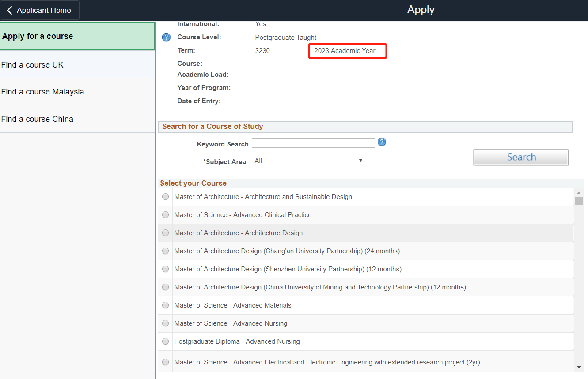This screenshot has width=588, height=379.
Task: Open the Apply for a course tab
Action: coord(77,36)
